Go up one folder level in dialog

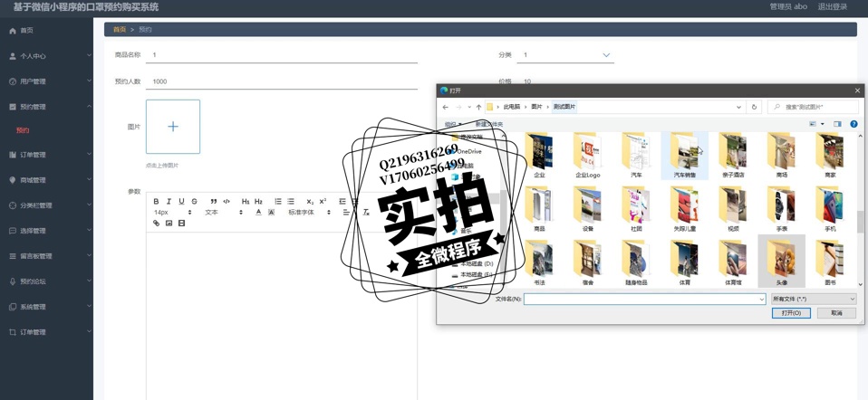478,107
